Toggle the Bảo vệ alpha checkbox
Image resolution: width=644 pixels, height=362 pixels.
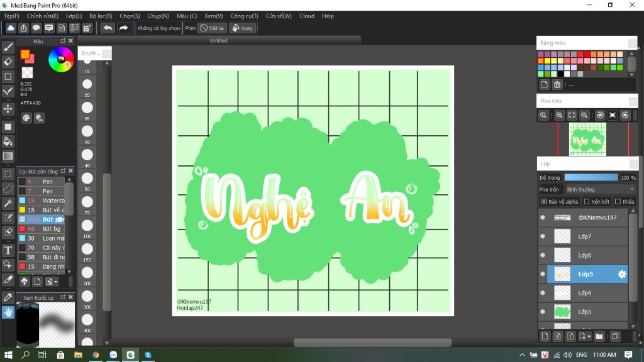click(x=543, y=202)
